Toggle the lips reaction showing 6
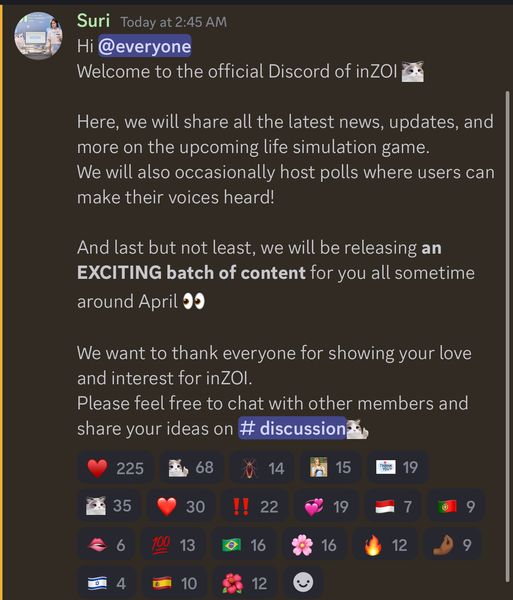 point(107,545)
